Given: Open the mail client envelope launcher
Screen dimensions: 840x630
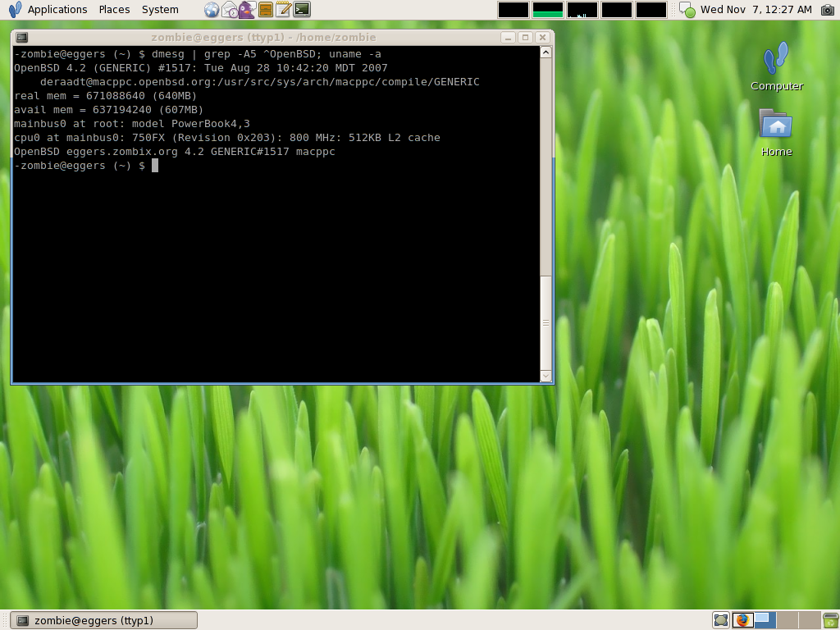Looking at the screenshot, I should click(x=230, y=10).
